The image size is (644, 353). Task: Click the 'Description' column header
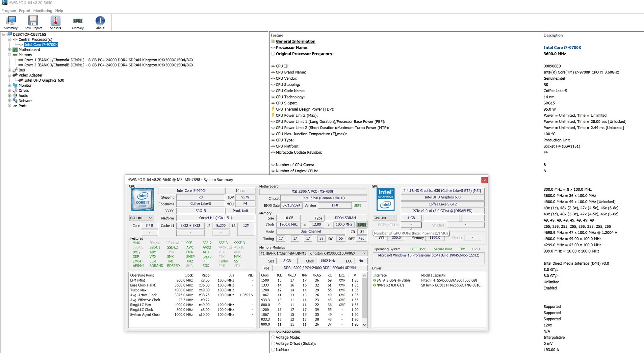tap(553, 35)
